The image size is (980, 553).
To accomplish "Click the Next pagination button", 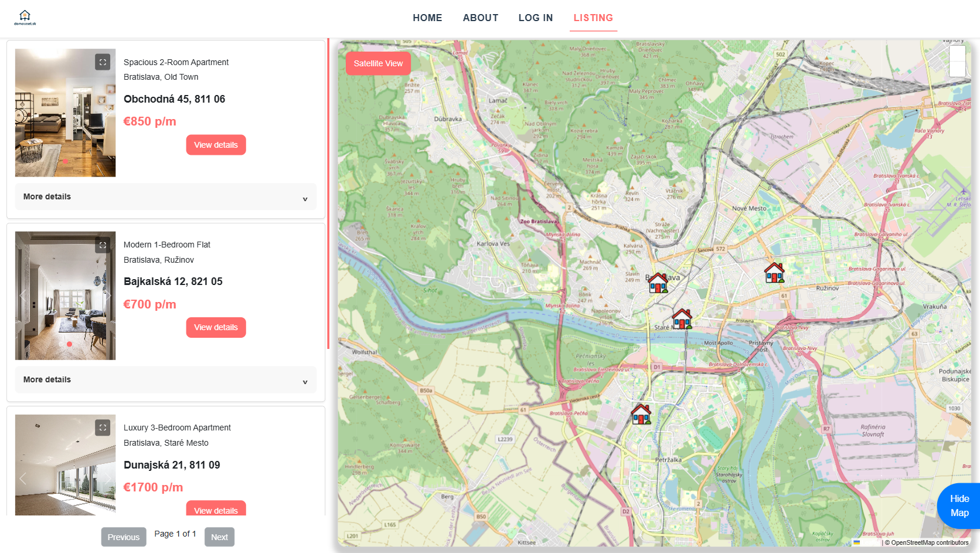I will [219, 537].
